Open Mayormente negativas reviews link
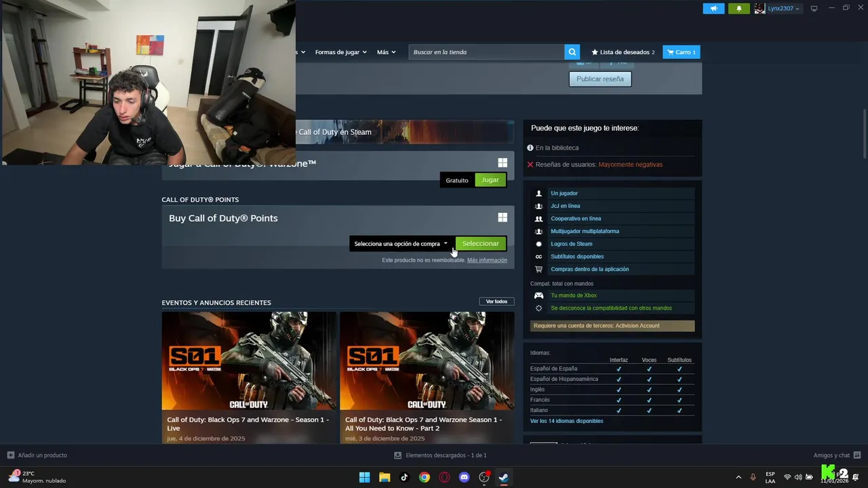This screenshot has width=868, height=488. point(631,165)
